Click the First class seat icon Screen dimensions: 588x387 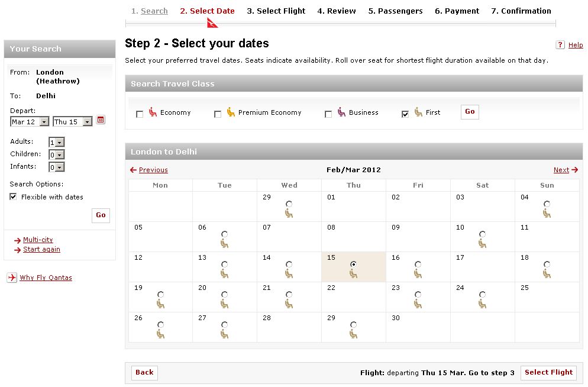pyautogui.click(x=419, y=112)
